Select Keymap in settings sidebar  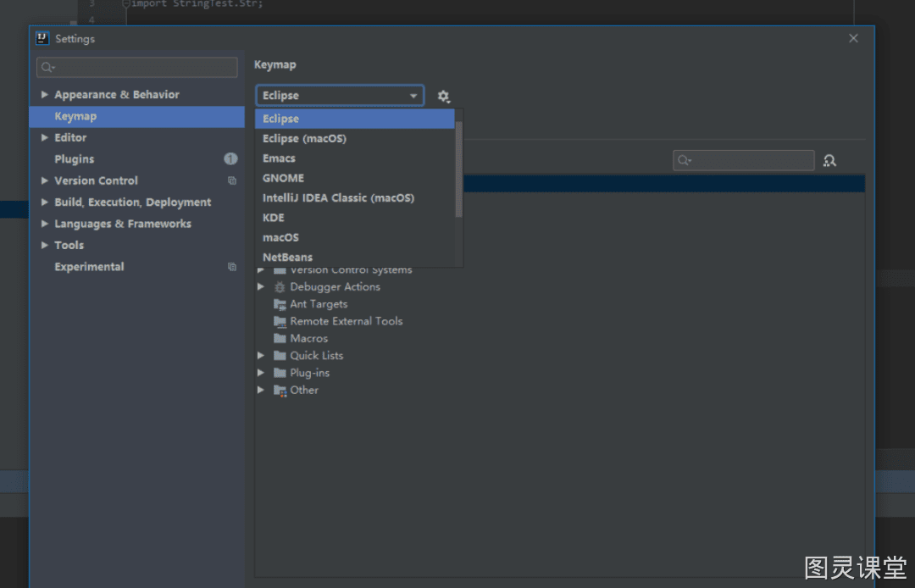[137, 117]
